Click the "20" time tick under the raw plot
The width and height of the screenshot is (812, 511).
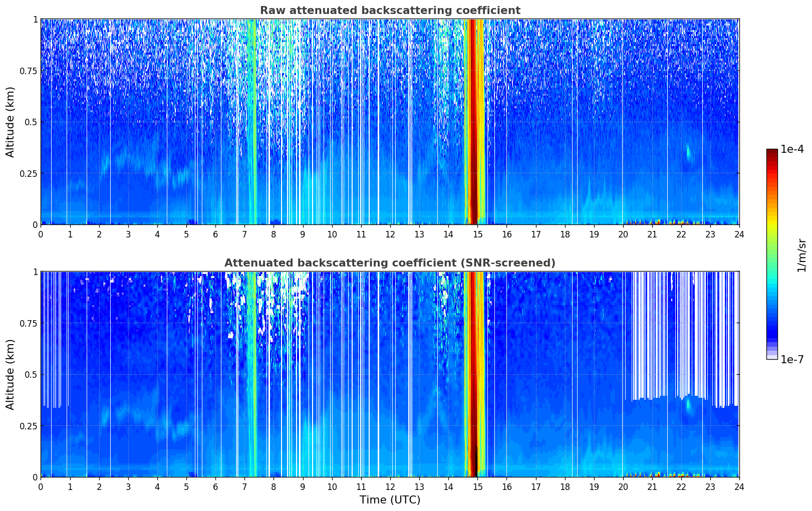point(623,234)
